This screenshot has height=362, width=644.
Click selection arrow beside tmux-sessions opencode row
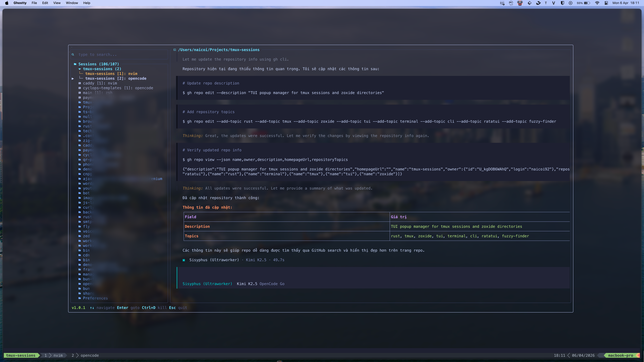click(73, 78)
